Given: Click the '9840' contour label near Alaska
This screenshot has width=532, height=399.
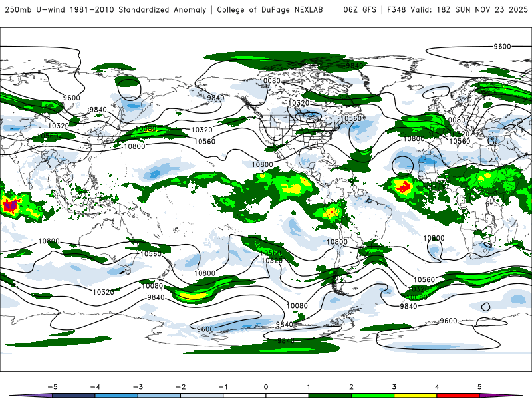Looking at the screenshot, I should (x=215, y=98).
